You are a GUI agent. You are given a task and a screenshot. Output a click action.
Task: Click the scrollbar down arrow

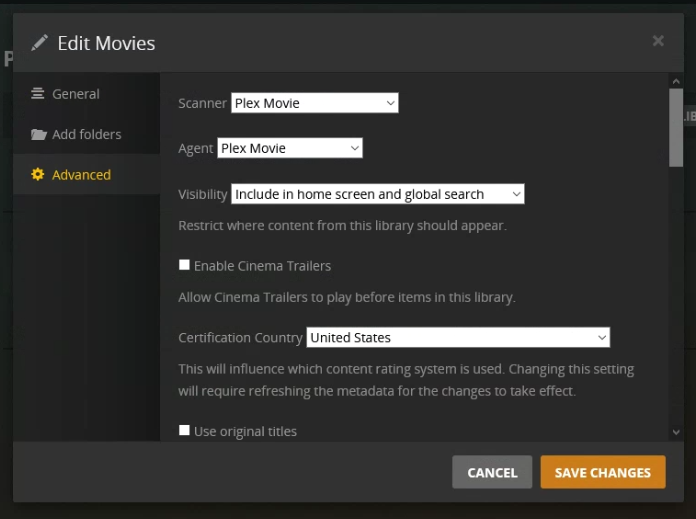676,432
